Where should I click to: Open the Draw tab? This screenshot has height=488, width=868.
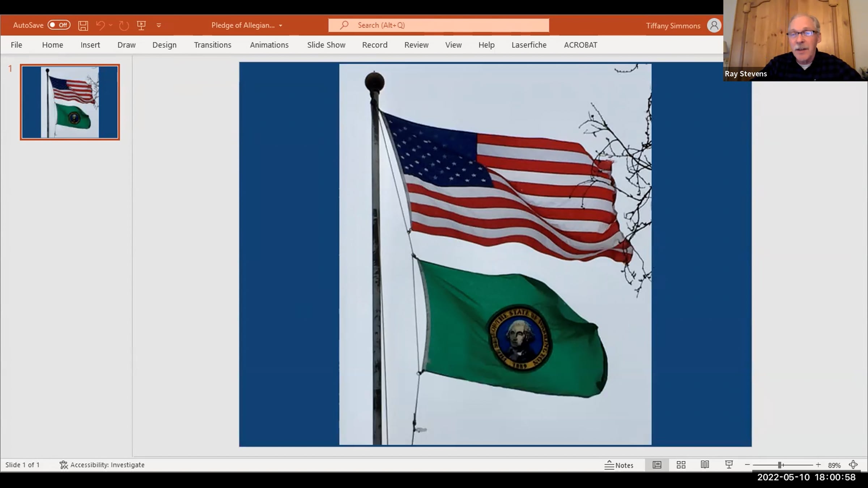[x=127, y=45]
